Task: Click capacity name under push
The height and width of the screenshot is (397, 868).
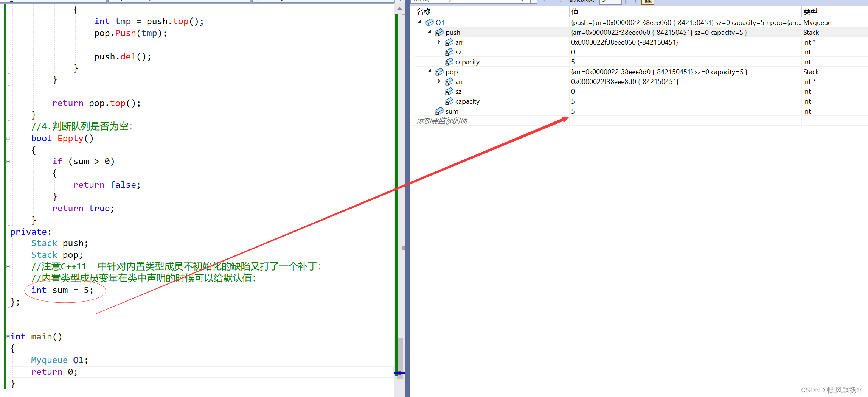Action: [x=467, y=62]
